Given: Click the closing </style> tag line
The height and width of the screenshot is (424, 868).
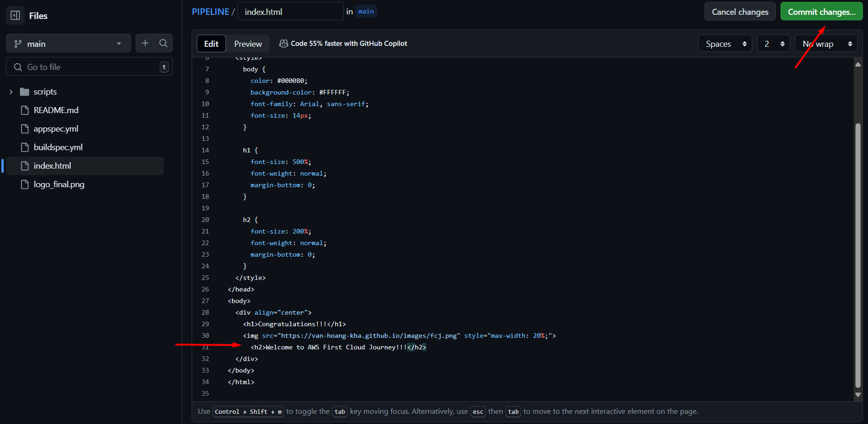Looking at the screenshot, I should click(x=250, y=278).
